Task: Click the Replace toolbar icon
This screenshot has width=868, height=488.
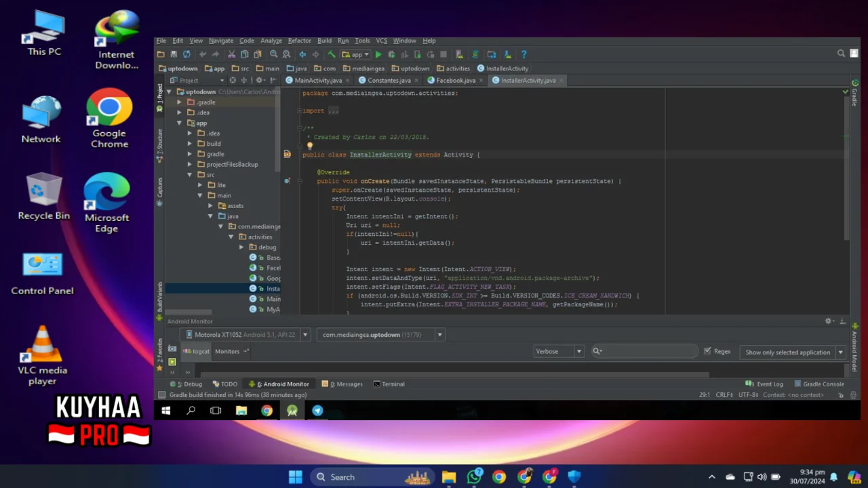Action: [x=286, y=54]
